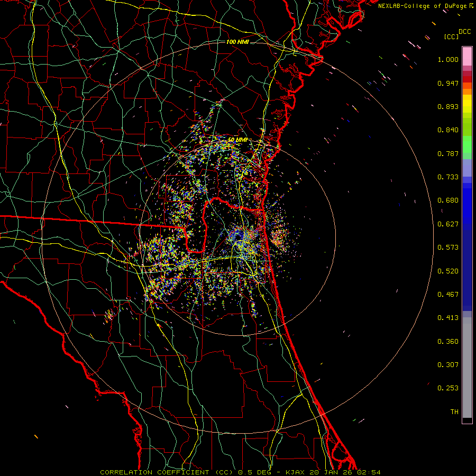Click the 0.467 color scale value
Screen dimensions: 476x476
(x=448, y=295)
